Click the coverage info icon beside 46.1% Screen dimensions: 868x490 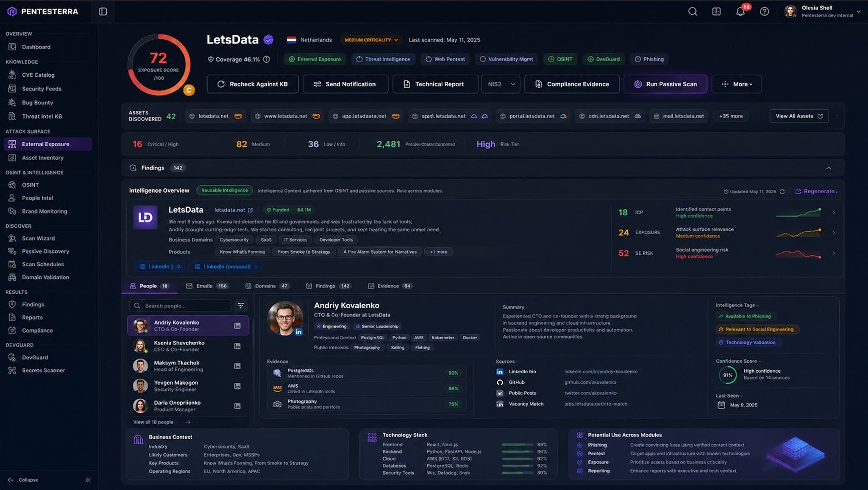[x=266, y=59]
